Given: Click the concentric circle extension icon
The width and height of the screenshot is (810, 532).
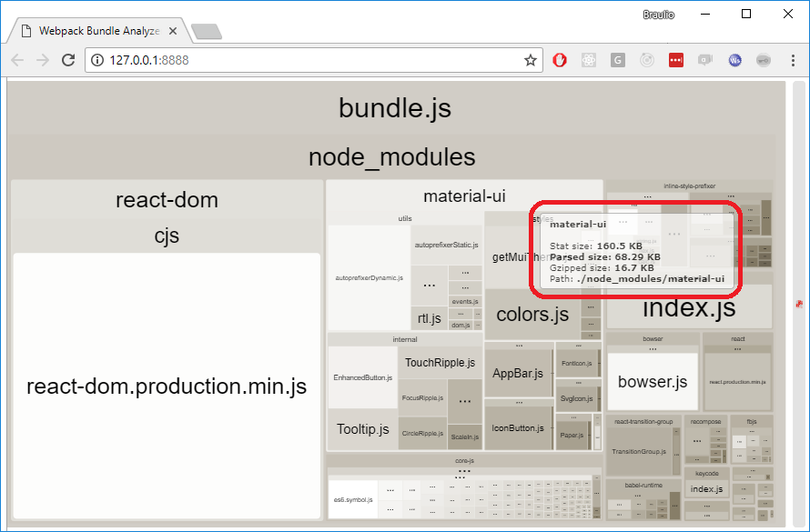Looking at the screenshot, I should [647, 60].
